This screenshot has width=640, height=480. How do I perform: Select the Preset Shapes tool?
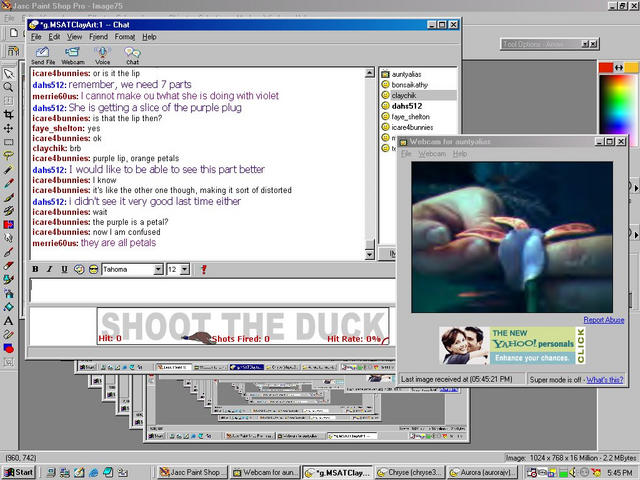[x=8, y=348]
